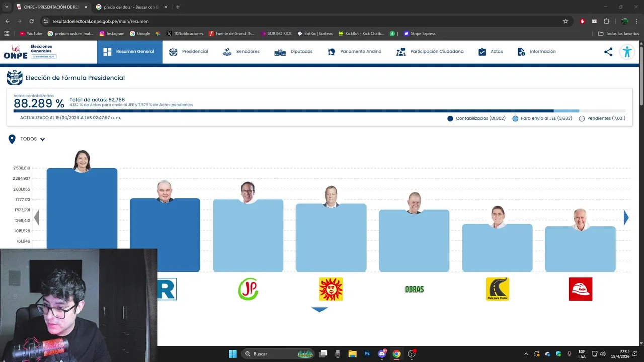Click the ACTUALIZADO AL 15/04/2026 timestamp

coord(70,118)
